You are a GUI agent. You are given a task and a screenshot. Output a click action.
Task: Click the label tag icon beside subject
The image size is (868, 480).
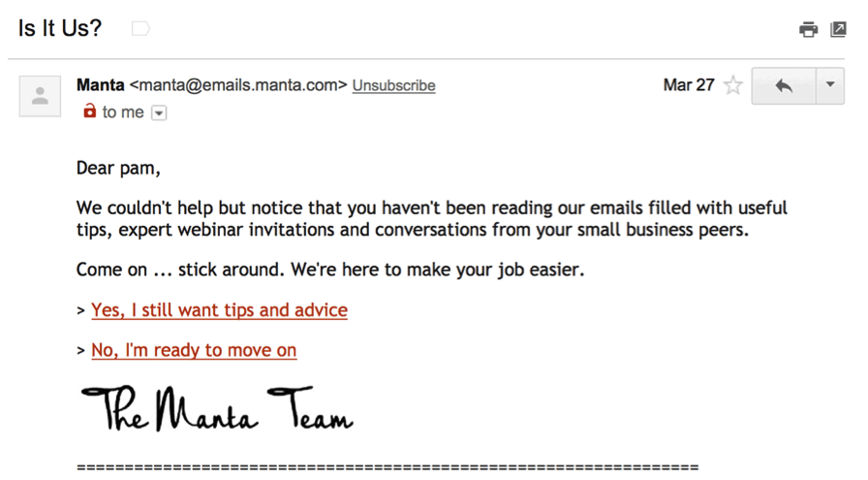click(x=140, y=28)
